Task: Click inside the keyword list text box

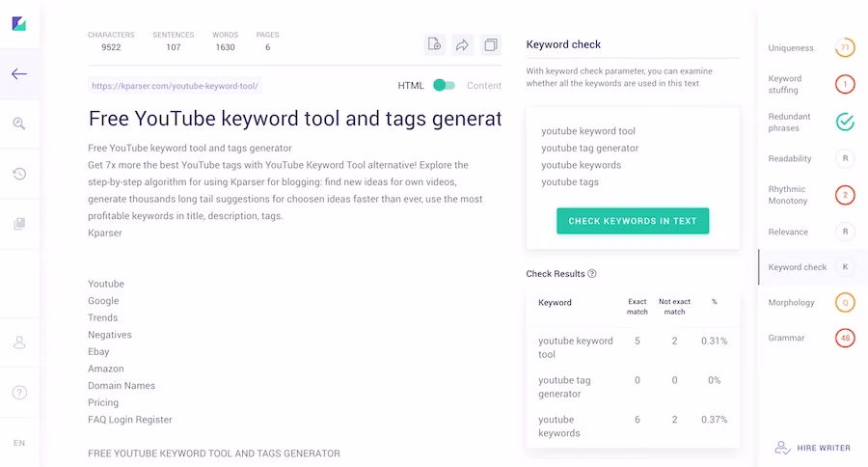Action: click(633, 156)
